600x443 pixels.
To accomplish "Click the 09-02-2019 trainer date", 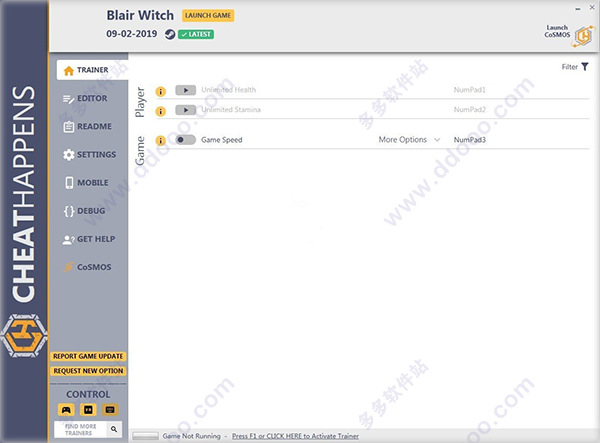I will pos(132,34).
